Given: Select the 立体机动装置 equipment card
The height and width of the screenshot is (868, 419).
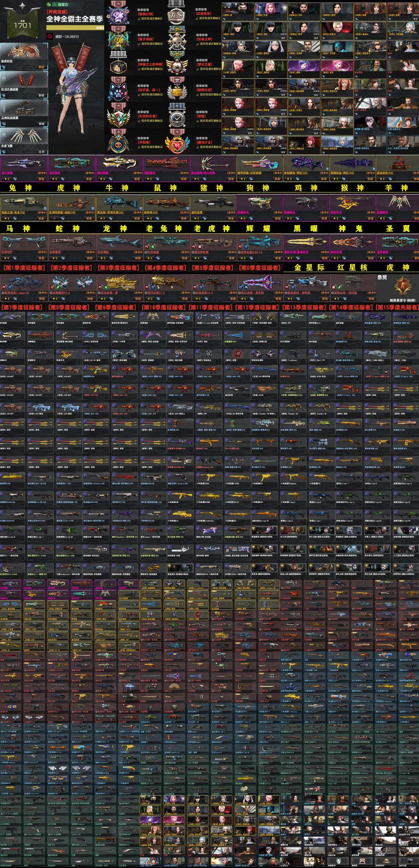Looking at the screenshot, I should [x=24, y=112].
